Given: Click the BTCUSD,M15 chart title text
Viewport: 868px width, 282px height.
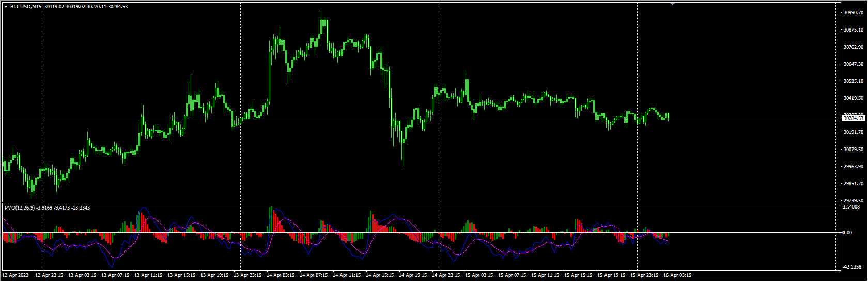Looking at the screenshot, I should tap(26, 7).
